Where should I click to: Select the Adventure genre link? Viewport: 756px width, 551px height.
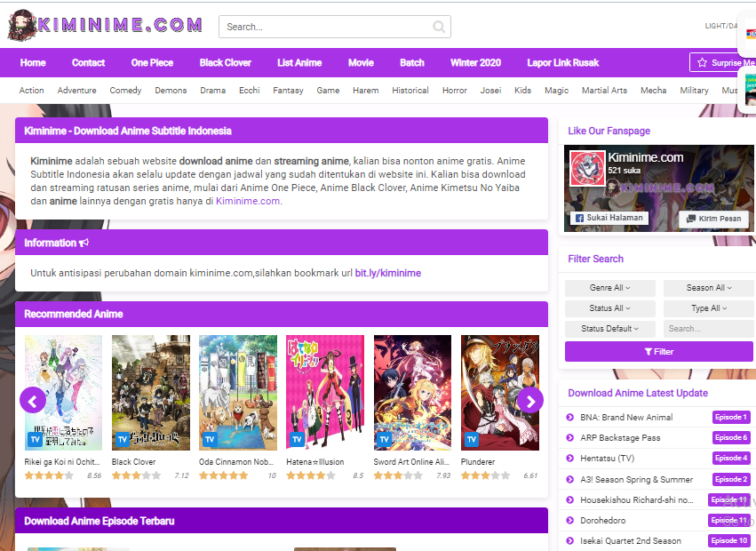coord(76,91)
